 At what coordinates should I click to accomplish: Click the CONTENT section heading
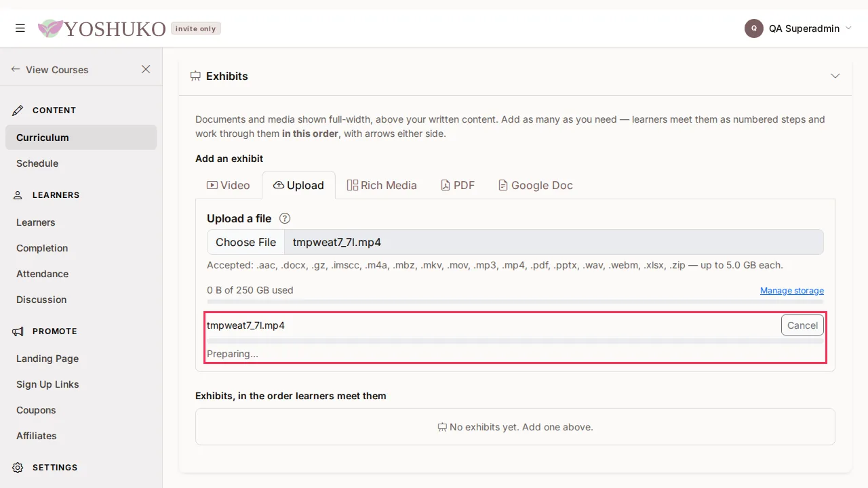pyautogui.click(x=54, y=110)
